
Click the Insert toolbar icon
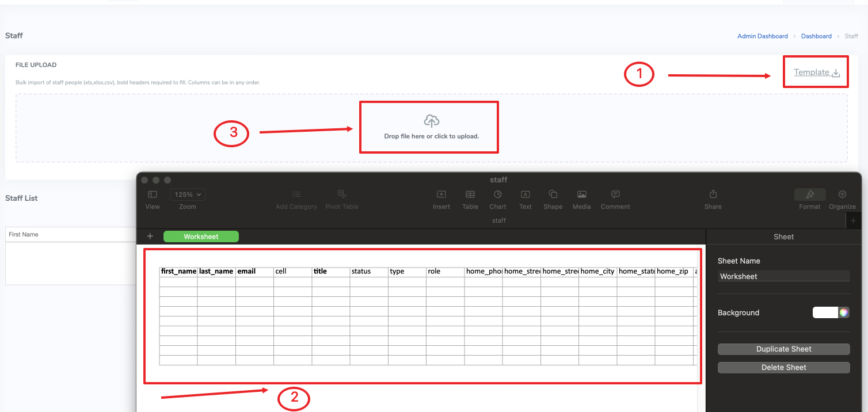pyautogui.click(x=441, y=195)
